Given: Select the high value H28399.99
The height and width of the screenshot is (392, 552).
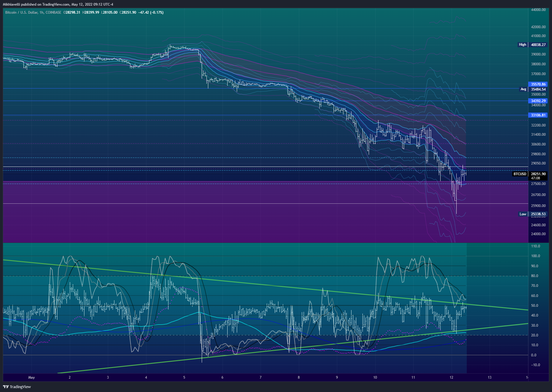Looking at the screenshot, I should pyautogui.click(x=91, y=12).
